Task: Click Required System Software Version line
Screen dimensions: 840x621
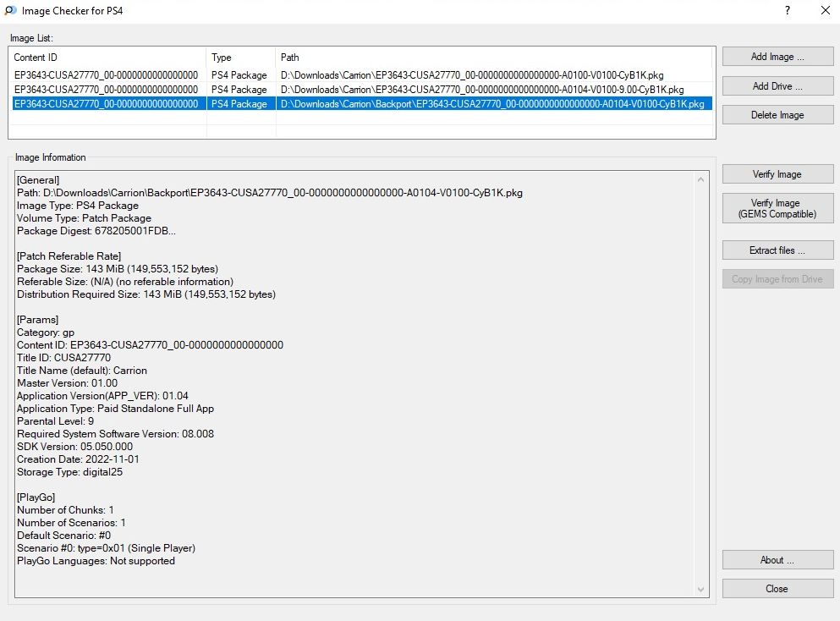Action: [115, 434]
